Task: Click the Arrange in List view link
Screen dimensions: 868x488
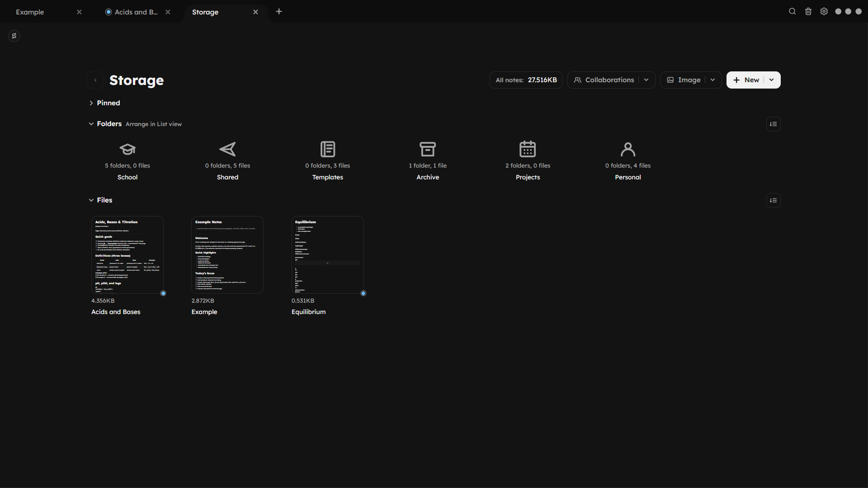Action: (x=153, y=124)
